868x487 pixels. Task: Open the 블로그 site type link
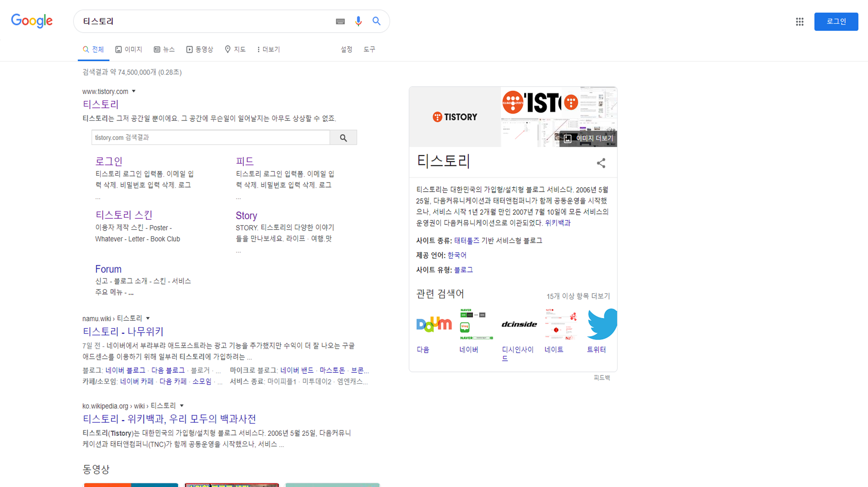[463, 270]
